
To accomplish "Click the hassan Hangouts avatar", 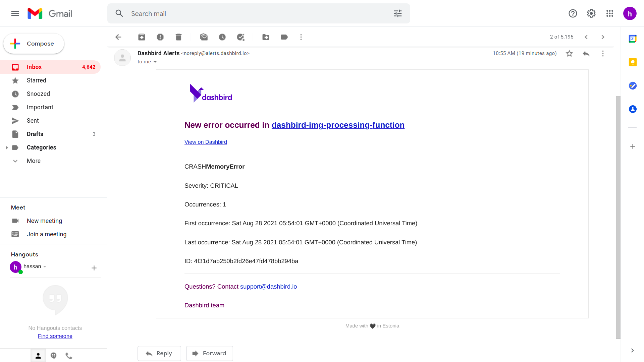I will (16, 267).
